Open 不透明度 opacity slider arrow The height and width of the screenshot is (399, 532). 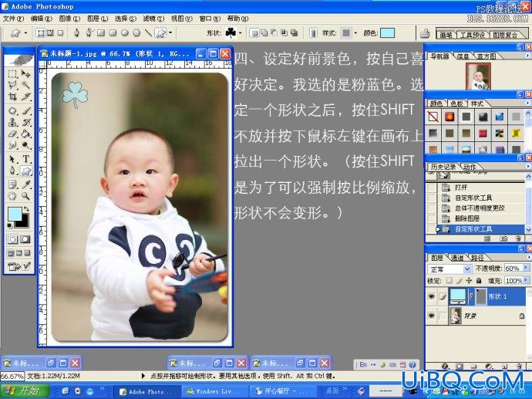tap(526, 269)
